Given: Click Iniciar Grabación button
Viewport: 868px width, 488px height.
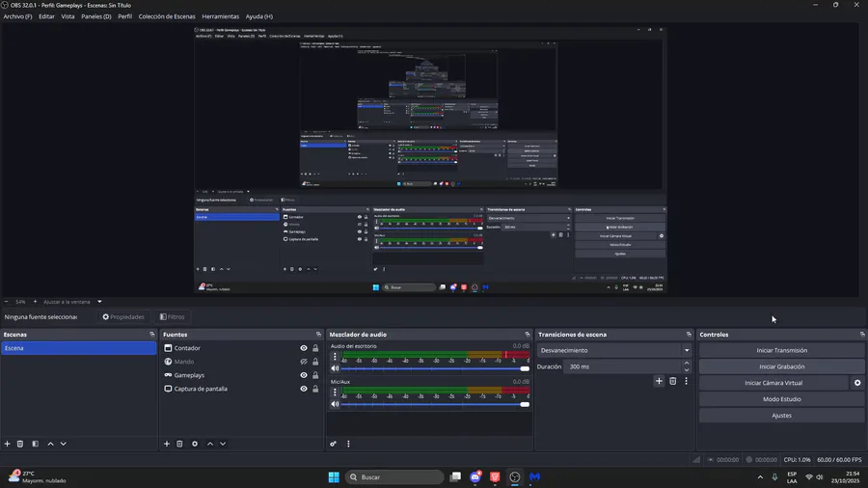Looking at the screenshot, I should [x=781, y=366].
